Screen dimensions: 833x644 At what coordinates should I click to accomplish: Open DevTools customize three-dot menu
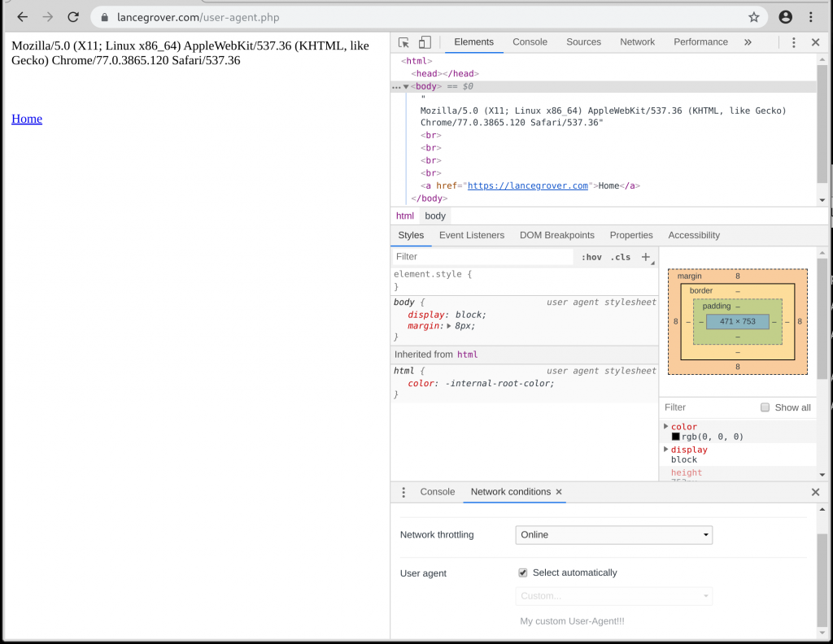point(794,42)
